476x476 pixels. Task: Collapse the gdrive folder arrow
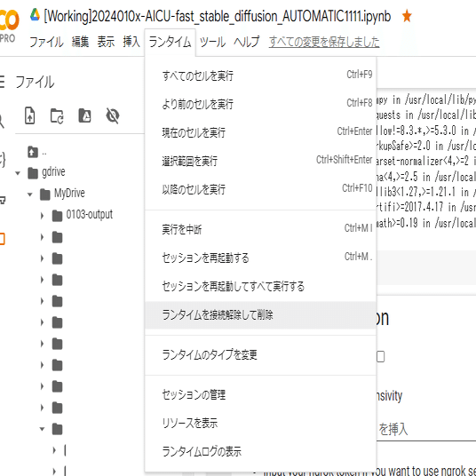[18, 173]
